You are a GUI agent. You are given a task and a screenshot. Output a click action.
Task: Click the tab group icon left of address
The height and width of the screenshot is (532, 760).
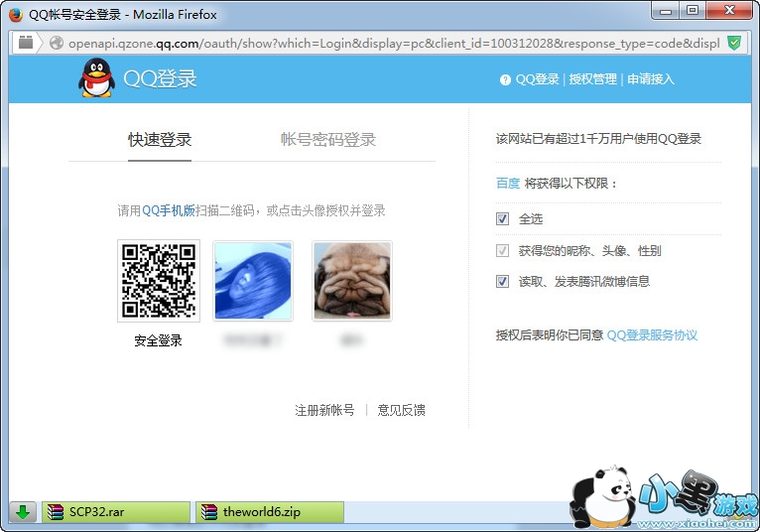tap(26, 43)
